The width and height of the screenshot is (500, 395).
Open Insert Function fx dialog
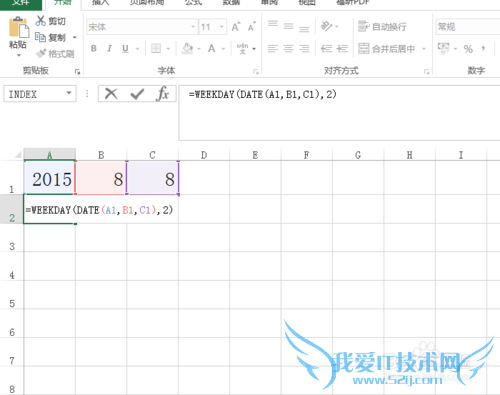(163, 94)
